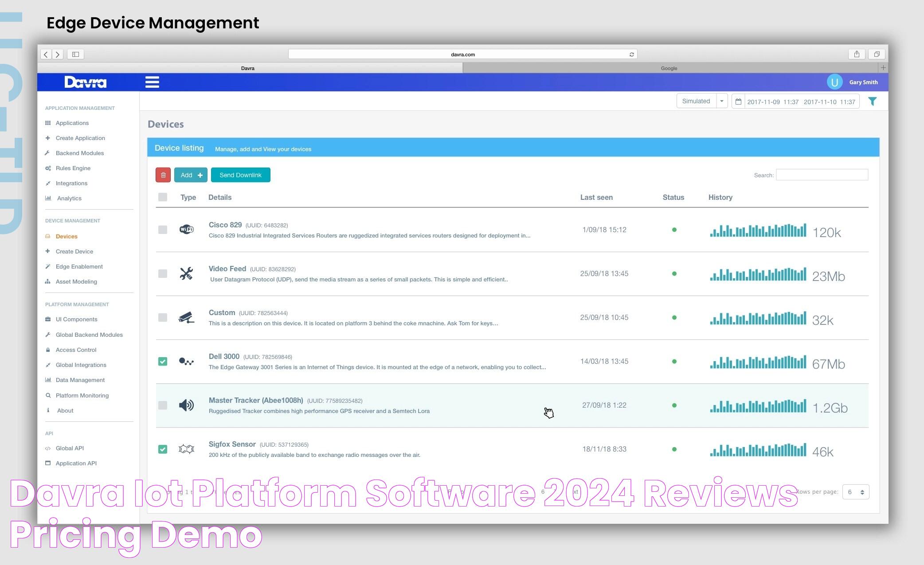This screenshot has width=924, height=565.
Task: Click the WiFi type icon for Cisco 829
Action: click(187, 230)
